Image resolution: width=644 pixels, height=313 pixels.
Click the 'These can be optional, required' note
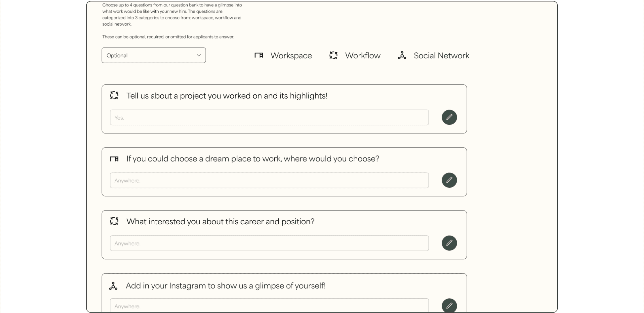pyautogui.click(x=168, y=37)
